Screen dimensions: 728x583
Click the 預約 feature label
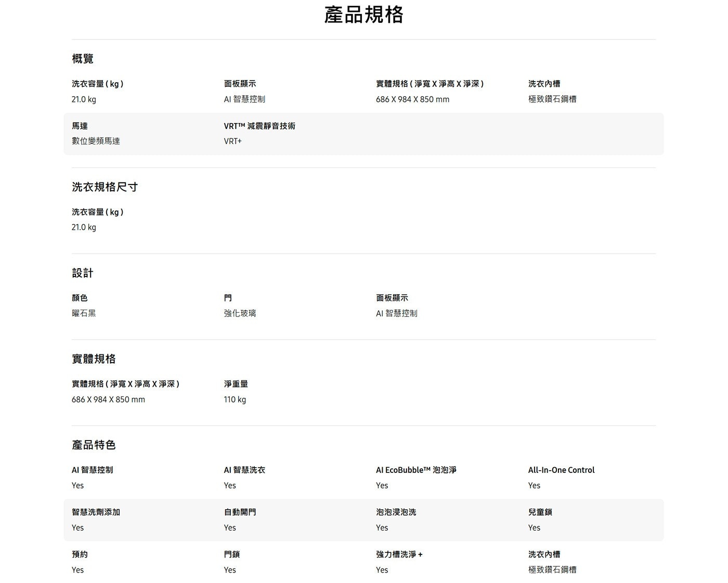click(80, 554)
